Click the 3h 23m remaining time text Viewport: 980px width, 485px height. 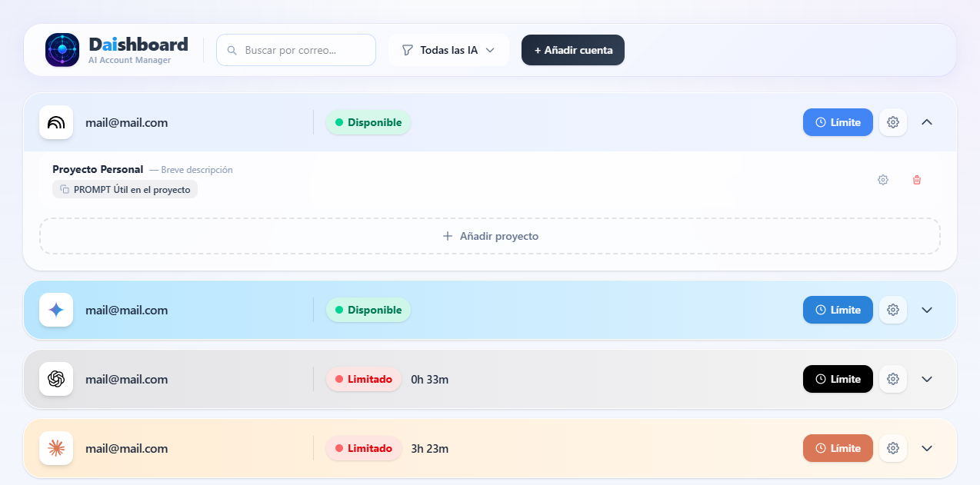pos(430,448)
